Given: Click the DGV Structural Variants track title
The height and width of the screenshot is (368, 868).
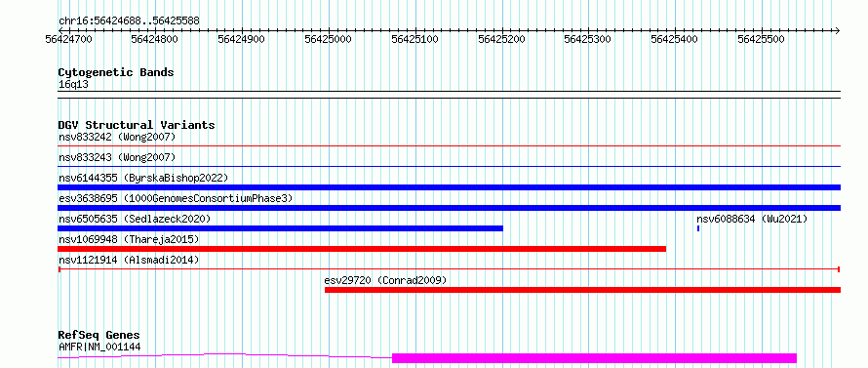Looking at the screenshot, I should coord(137,125).
